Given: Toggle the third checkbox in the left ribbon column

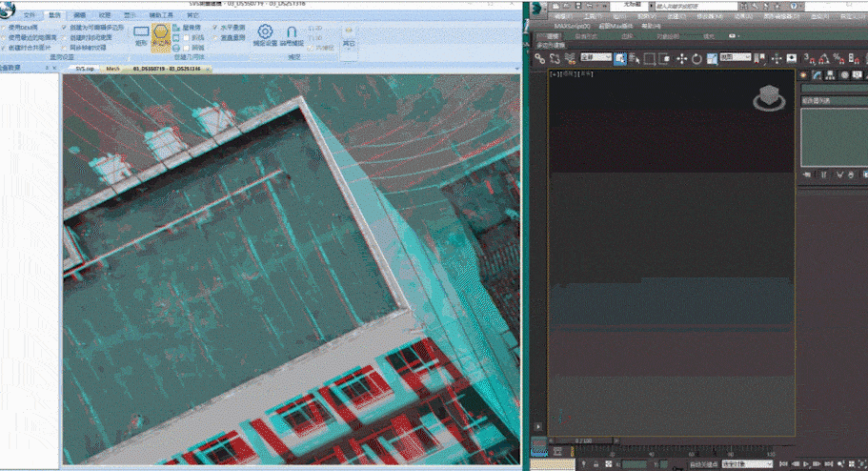Looking at the screenshot, I should 4,46.
